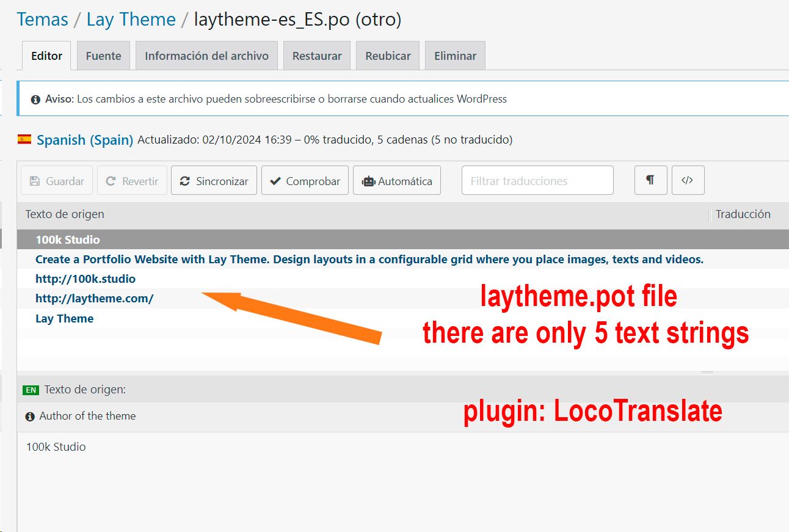Viewport: 789px width, 532px height.
Task: Click the Revertir undo button
Action: 132,181
